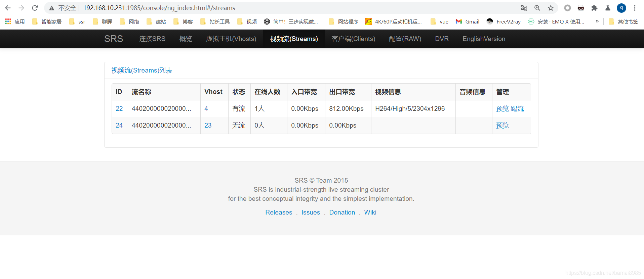Open the 建站 bookmark folder

click(156, 21)
